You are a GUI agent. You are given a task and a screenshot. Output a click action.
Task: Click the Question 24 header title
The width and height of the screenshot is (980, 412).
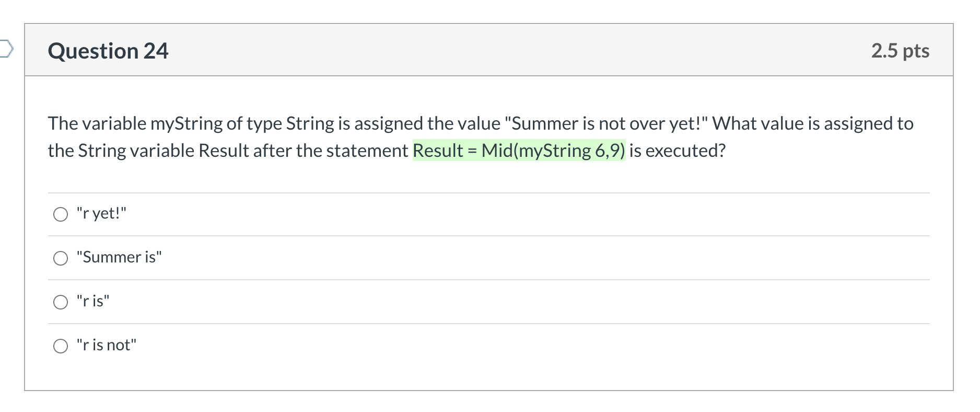tap(108, 50)
